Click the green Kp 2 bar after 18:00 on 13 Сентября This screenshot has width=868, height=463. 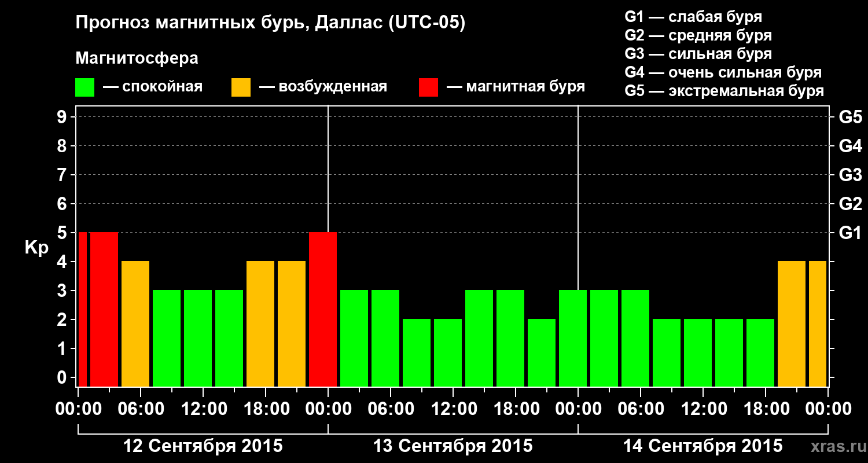point(542,352)
